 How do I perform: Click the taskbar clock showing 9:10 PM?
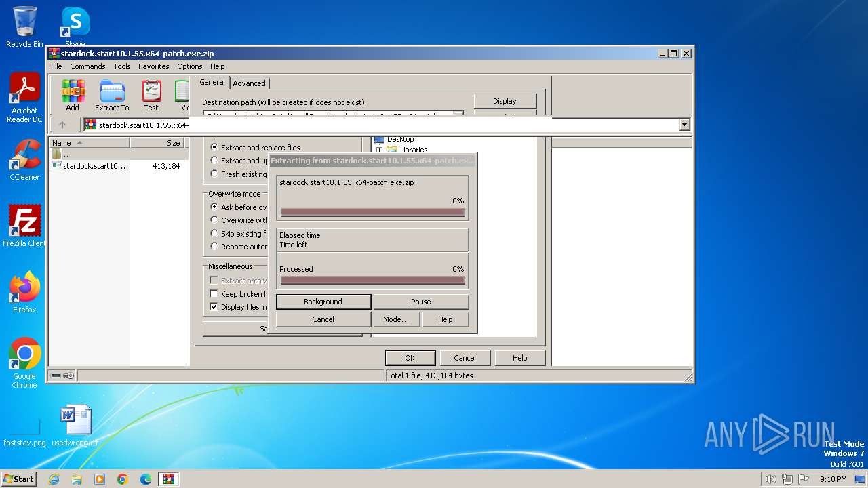pyautogui.click(x=833, y=479)
